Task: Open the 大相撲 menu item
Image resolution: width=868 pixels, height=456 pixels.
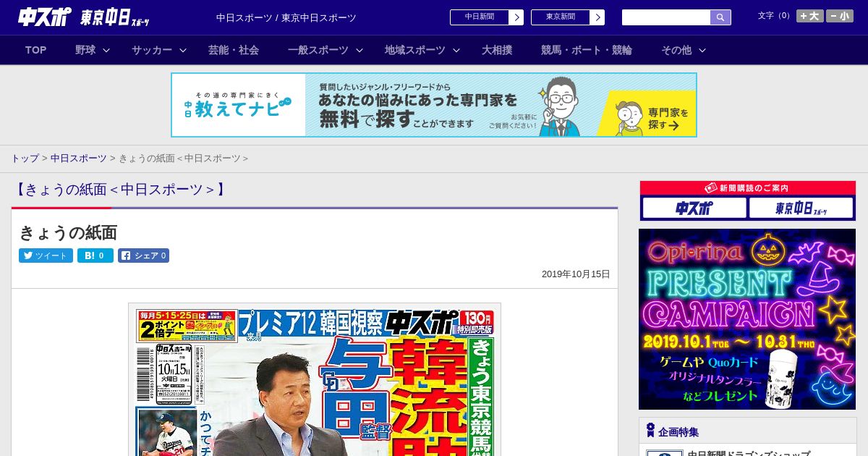Action: 497,50
